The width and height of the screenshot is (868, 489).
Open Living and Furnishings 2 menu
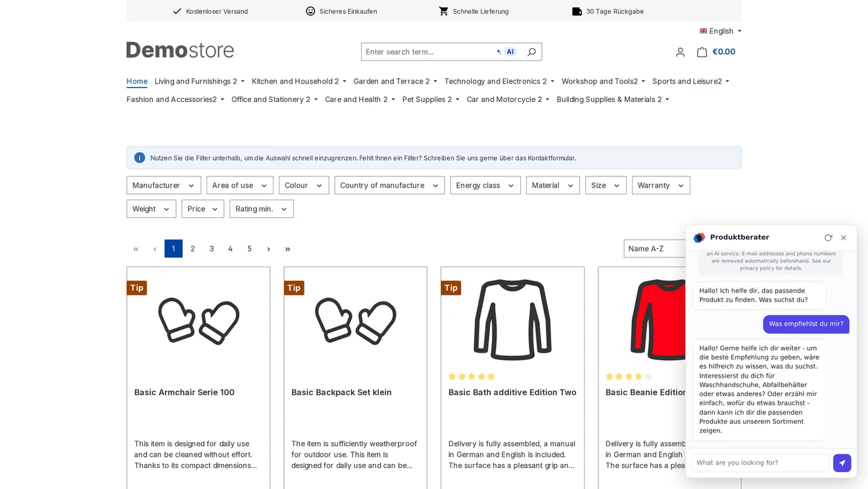point(199,82)
